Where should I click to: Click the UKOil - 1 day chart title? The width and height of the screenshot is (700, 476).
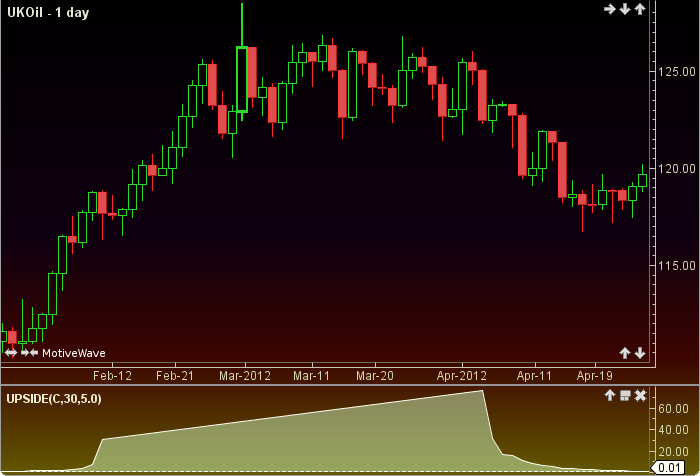(48, 13)
